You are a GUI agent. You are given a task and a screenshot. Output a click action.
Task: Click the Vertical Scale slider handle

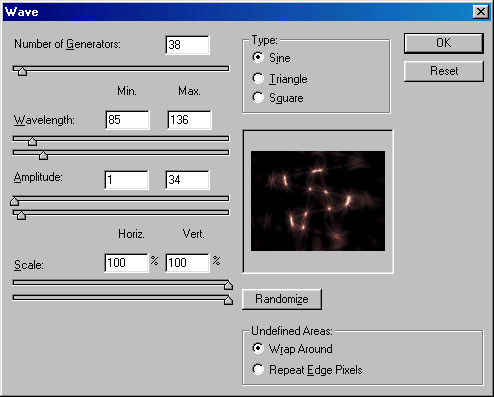coord(228,300)
